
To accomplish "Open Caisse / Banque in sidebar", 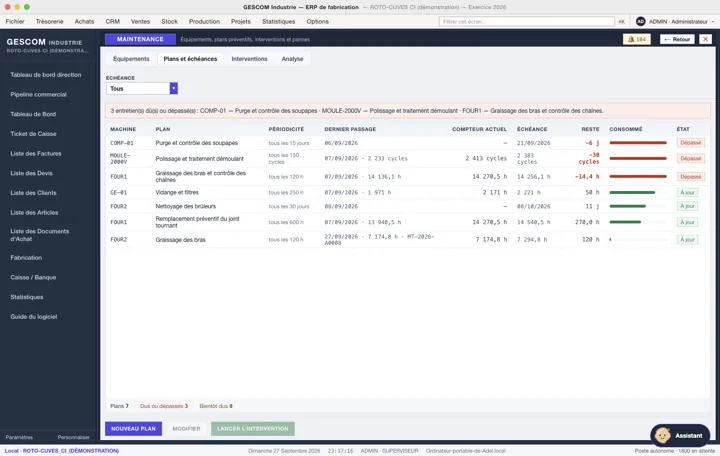I will [x=33, y=277].
